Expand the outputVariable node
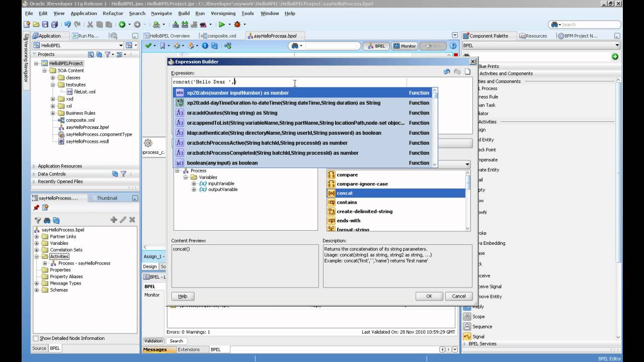This screenshot has height=362, width=644. 194,190
